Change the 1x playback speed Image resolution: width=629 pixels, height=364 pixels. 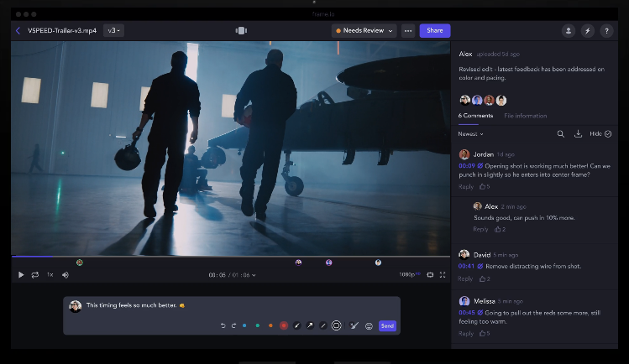pos(50,275)
